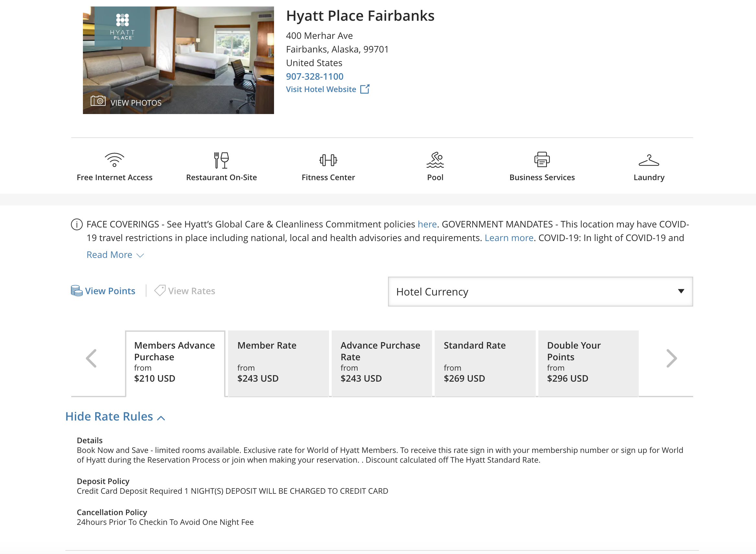This screenshot has width=756, height=554.
Task: Call the hotel phone number
Action: pos(315,76)
